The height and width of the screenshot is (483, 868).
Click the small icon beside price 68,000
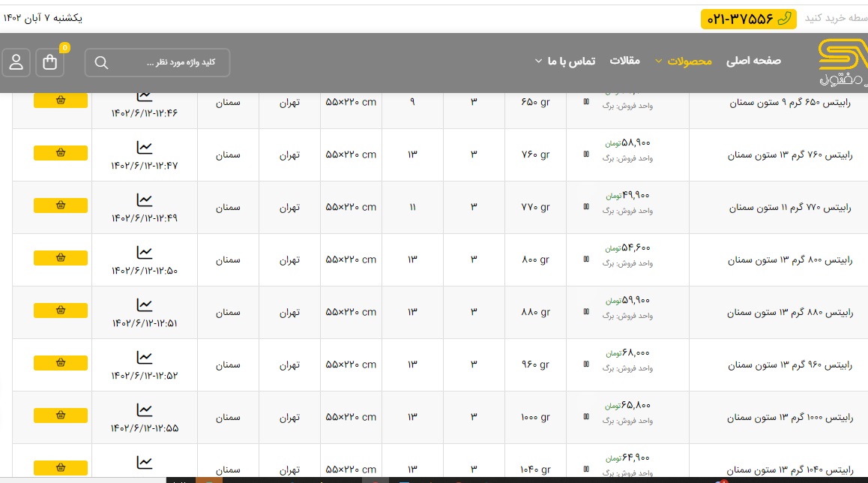click(586, 364)
